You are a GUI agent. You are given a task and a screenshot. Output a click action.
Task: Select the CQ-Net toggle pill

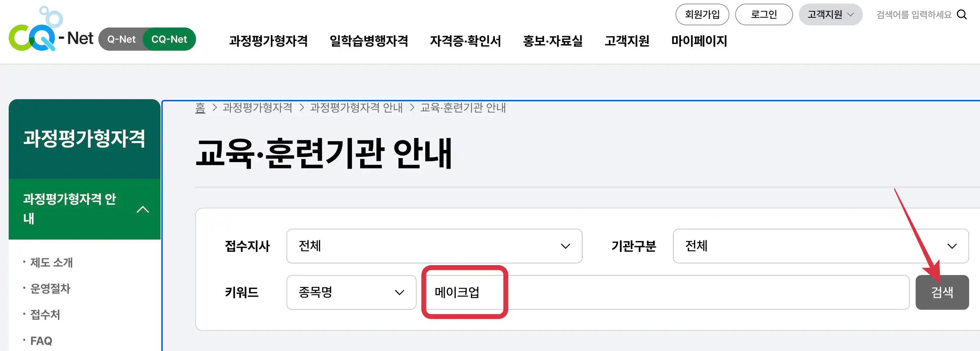pyautogui.click(x=169, y=39)
